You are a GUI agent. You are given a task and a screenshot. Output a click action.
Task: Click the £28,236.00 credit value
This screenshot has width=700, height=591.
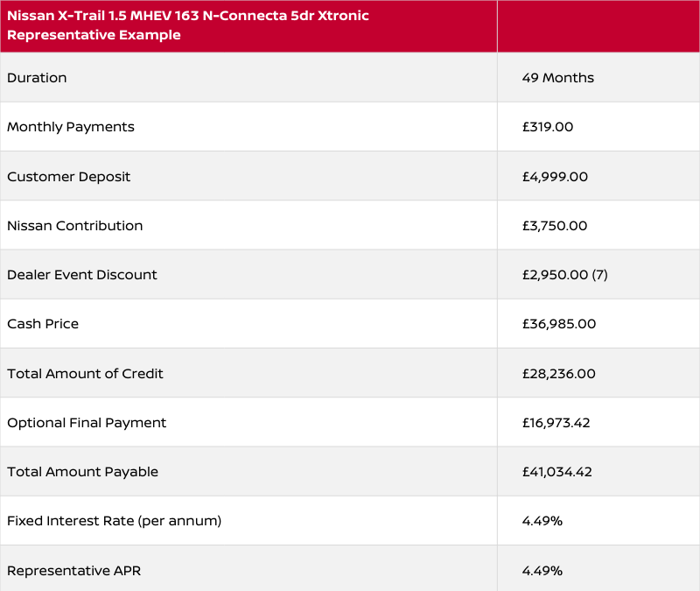[x=558, y=374]
